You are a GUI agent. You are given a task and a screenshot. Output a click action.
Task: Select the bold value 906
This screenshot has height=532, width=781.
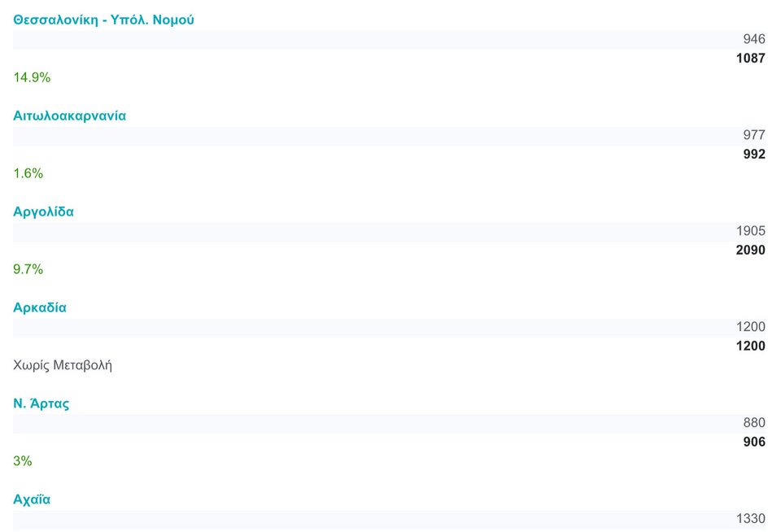(x=753, y=443)
